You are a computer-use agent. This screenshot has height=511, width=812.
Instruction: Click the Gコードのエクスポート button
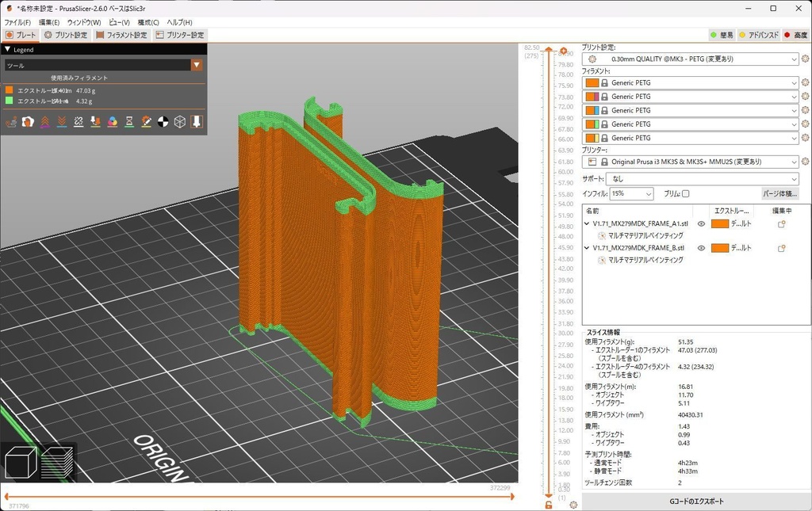696,499
